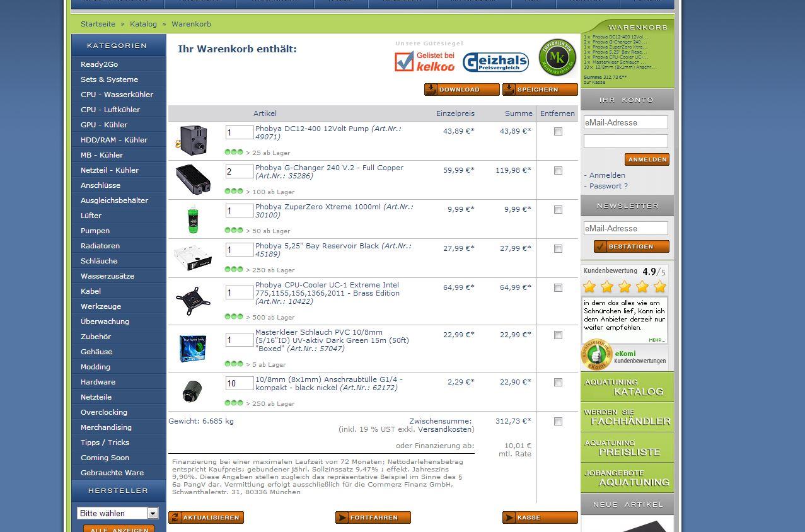Click the Anmelden text link under the account form
This screenshot has height=532, width=805.
click(607, 175)
